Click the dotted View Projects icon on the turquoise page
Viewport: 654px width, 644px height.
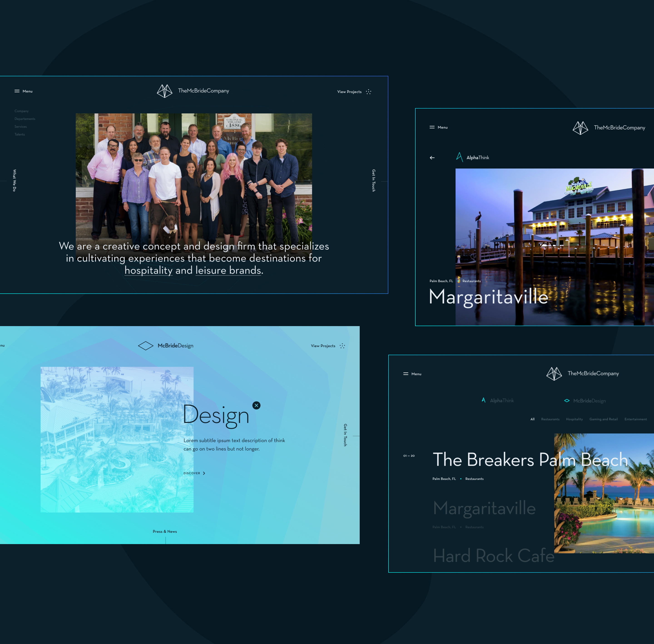coord(342,346)
